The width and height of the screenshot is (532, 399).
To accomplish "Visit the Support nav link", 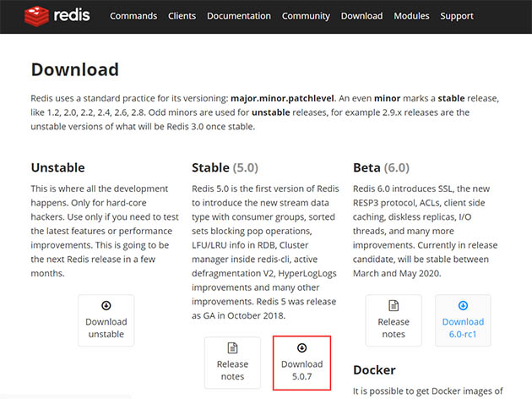I will click(x=457, y=16).
